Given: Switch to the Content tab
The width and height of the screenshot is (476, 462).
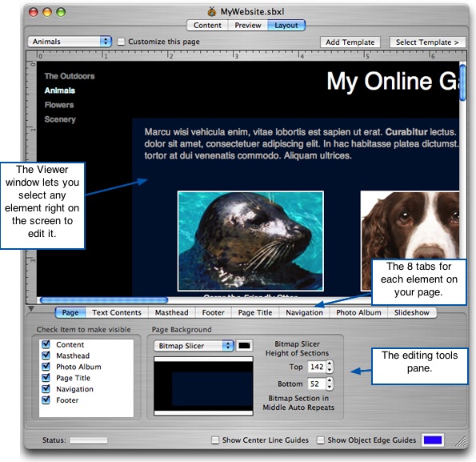Looking at the screenshot, I should (207, 25).
